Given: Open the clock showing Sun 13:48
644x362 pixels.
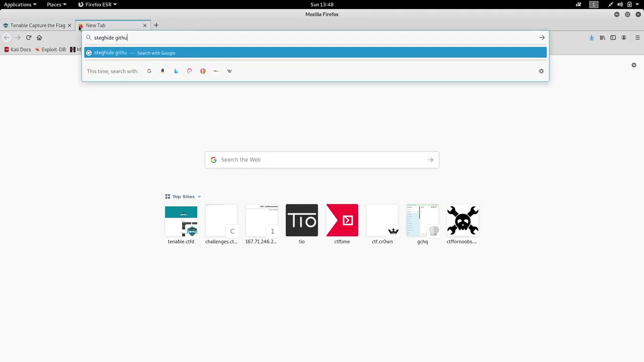Looking at the screenshot, I should [x=322, y=5].
